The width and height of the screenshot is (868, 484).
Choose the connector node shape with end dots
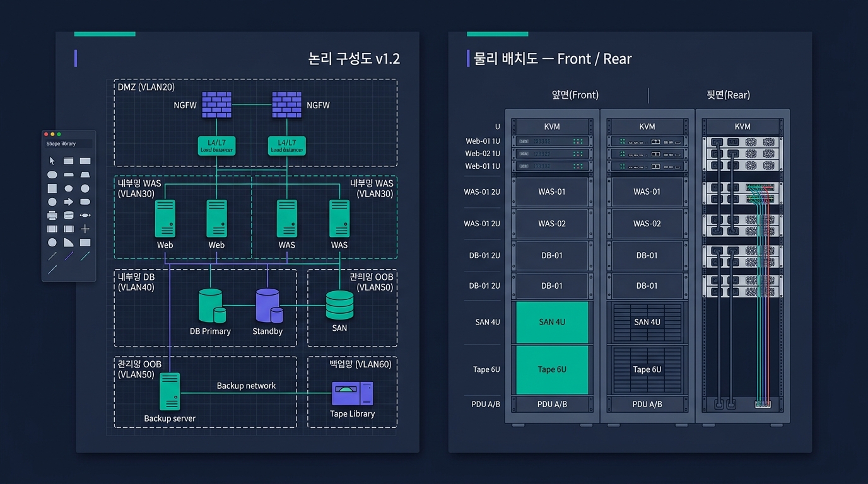point(85,215)
